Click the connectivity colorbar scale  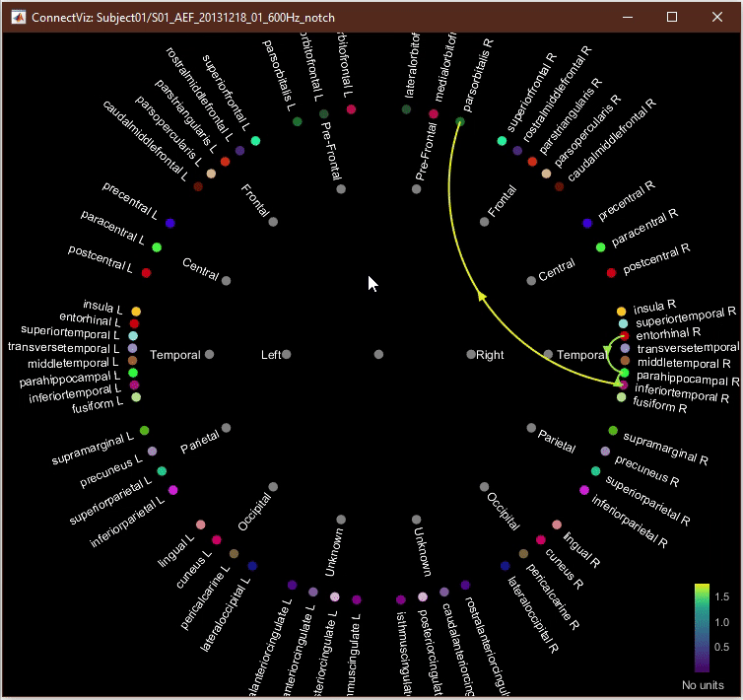point(702,629)
